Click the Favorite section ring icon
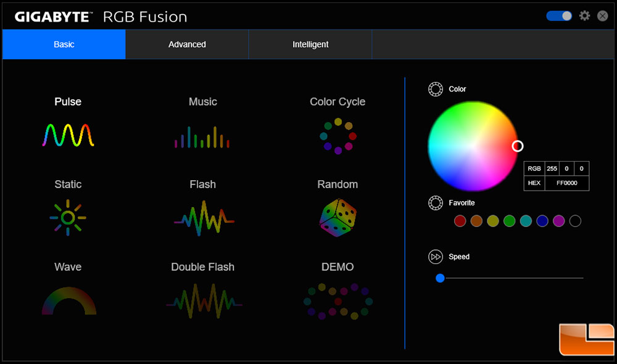The height and width of the screenshot is (364, 617). point(435,203)
